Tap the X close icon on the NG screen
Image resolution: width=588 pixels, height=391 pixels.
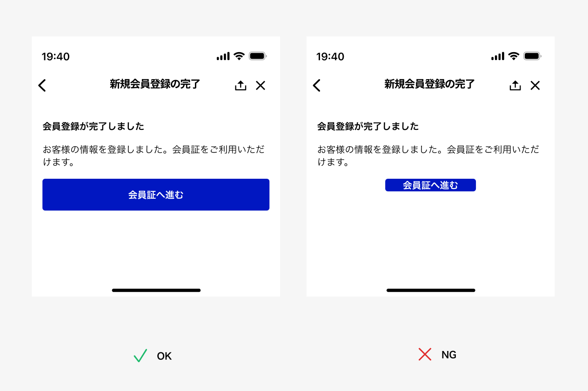pos(535,85)
